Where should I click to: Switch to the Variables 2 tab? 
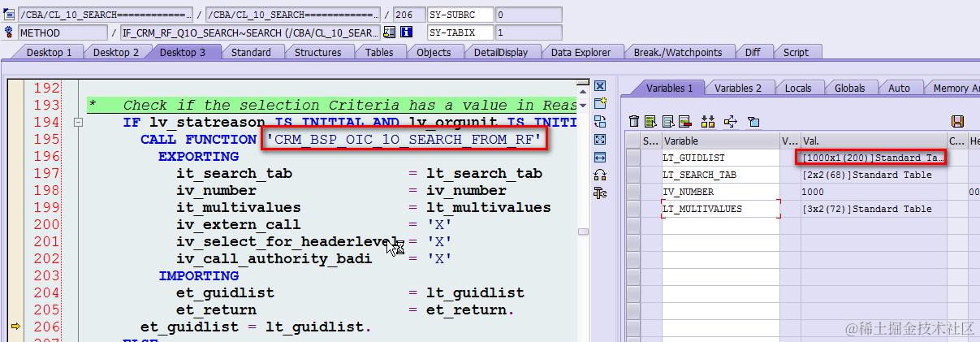(738, 88)
